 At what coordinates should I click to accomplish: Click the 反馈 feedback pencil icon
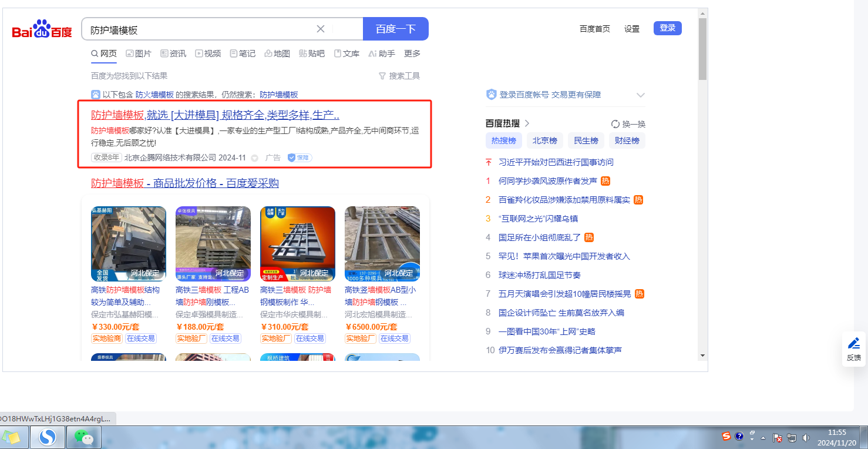[853, 343]
